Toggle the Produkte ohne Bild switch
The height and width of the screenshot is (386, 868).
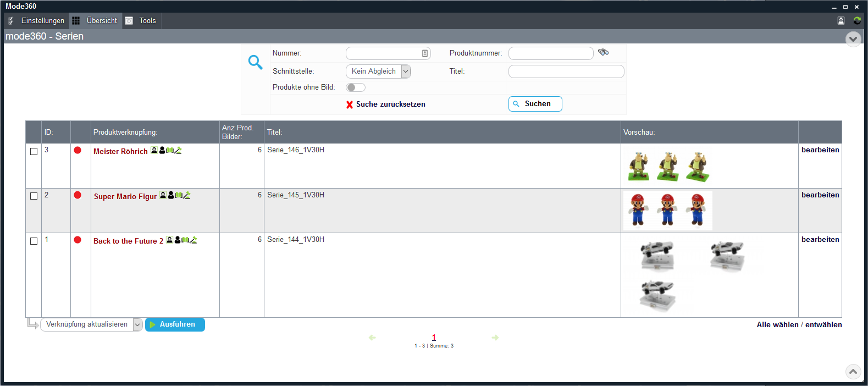tap(356, 87)
